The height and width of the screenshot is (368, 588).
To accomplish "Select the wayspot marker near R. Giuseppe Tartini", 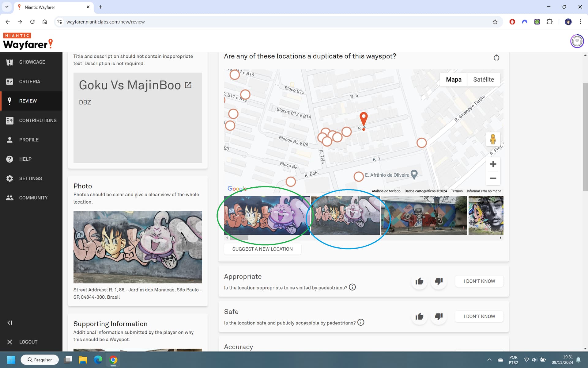I will (422, 143).
